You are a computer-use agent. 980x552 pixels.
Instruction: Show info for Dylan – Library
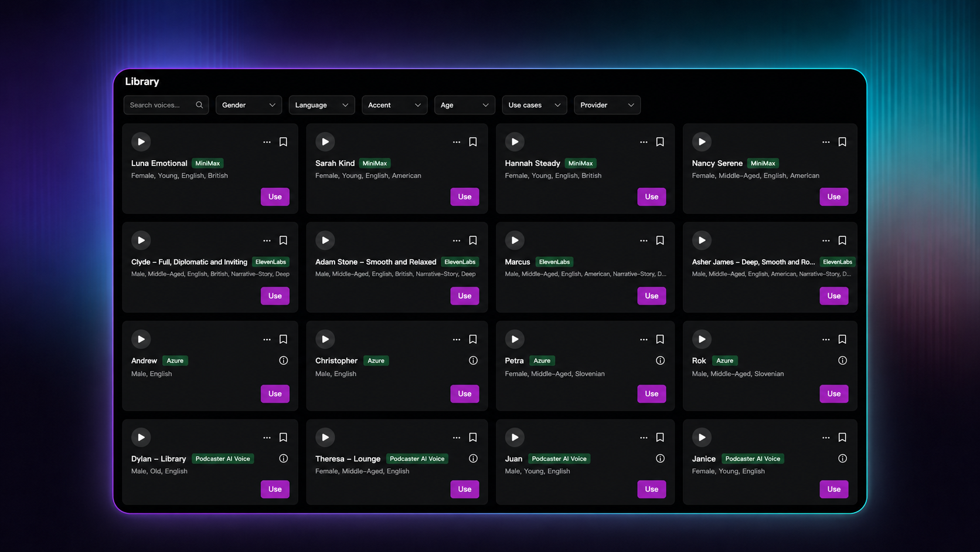(x=283, y=458)
